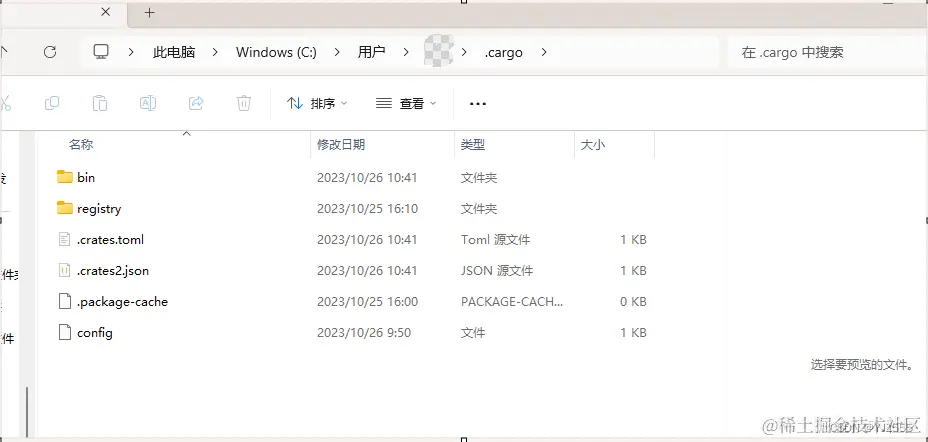Select the .package-cache file icon
The width and height of the screenshot is (928, 442).
(x=65, y=302)
